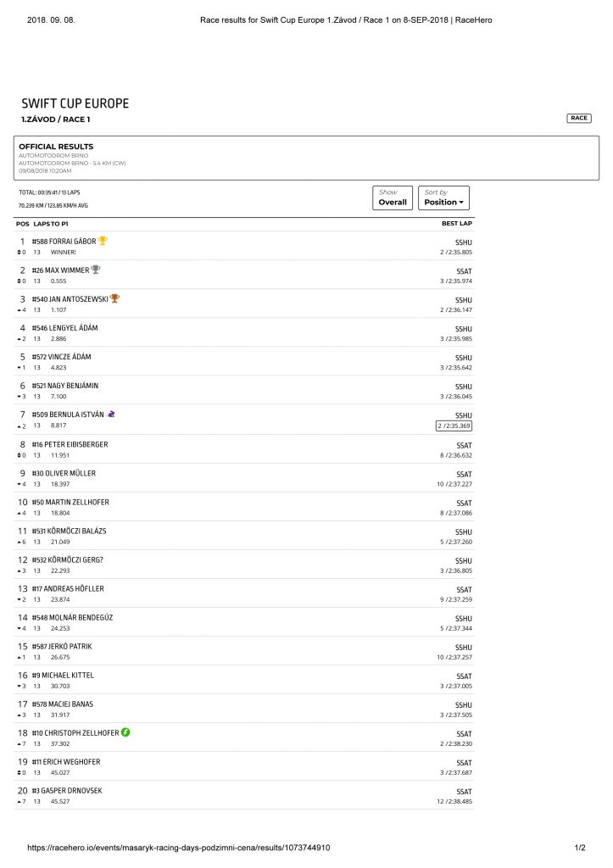Click the Swift Cup Europe title
The width and height of the screenshot is (613, 868).
pyautogui.click(x=75, y=103)
